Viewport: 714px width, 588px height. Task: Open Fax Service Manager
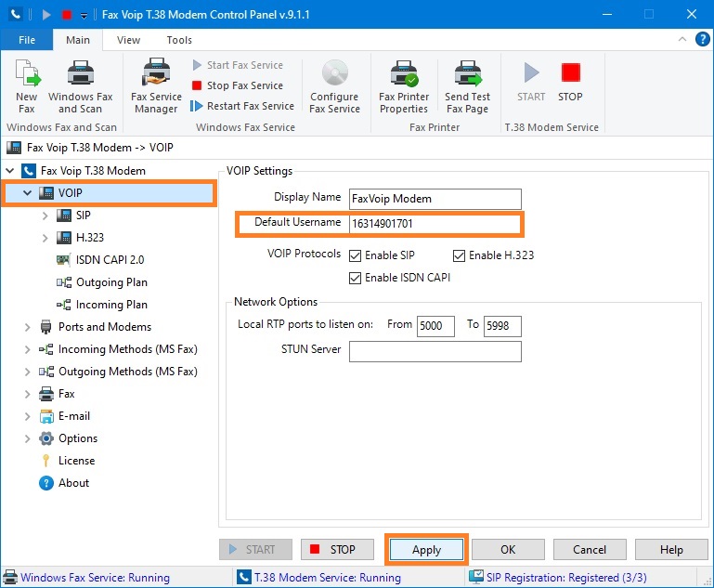coord(156,86)
